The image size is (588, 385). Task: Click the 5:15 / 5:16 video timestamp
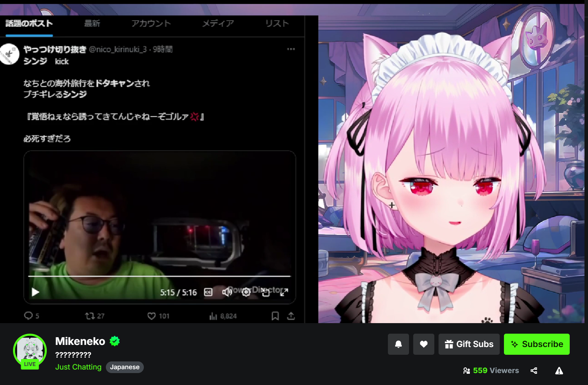179,293
